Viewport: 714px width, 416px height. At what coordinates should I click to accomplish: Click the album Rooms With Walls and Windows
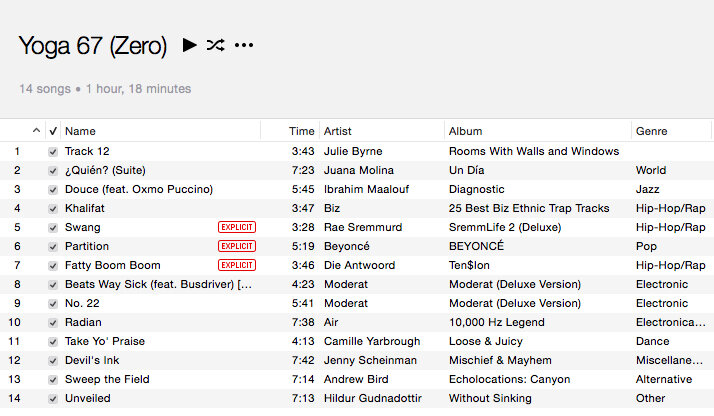click(534, 151)
